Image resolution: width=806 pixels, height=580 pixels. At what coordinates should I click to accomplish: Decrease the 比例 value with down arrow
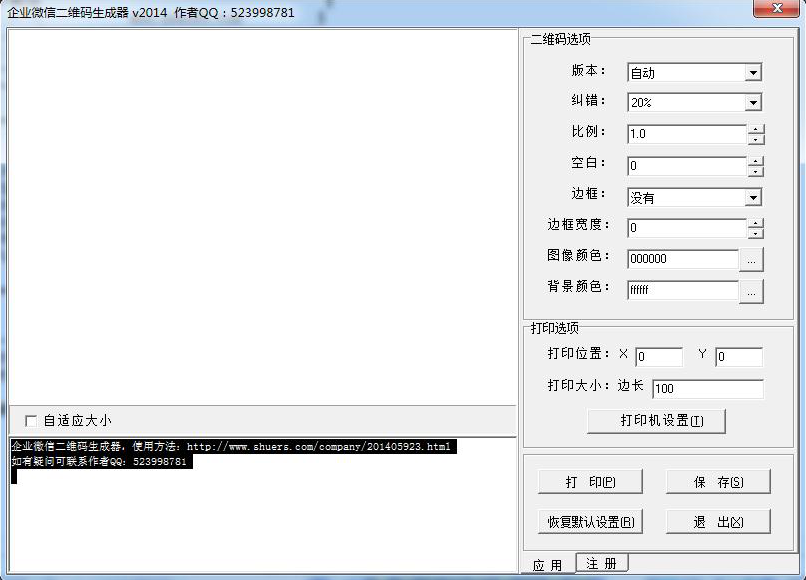point(756,139)
